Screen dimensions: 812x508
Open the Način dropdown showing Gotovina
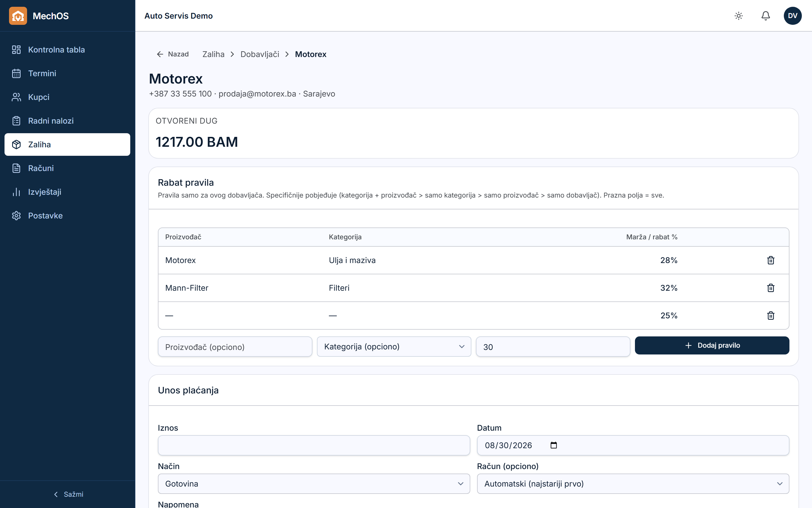[x=314, y=484]
